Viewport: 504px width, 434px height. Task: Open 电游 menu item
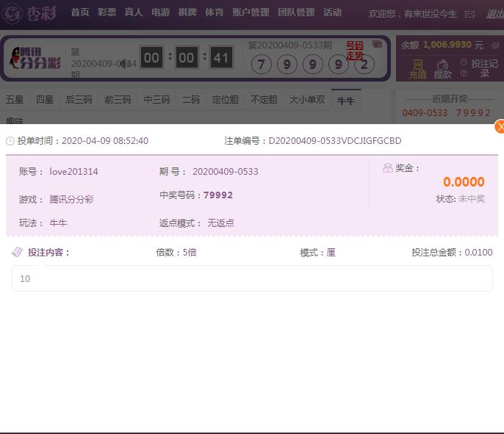160,12
